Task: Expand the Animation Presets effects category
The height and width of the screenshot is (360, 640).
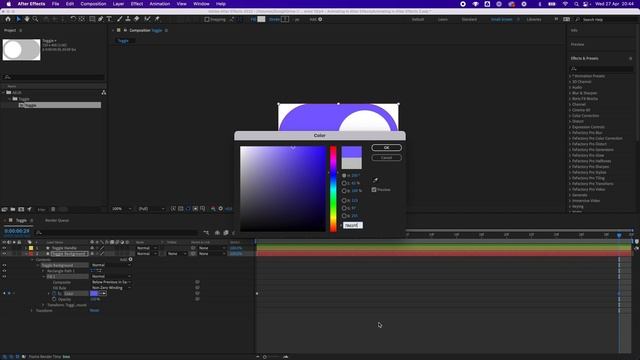Action: coord(570,76)
